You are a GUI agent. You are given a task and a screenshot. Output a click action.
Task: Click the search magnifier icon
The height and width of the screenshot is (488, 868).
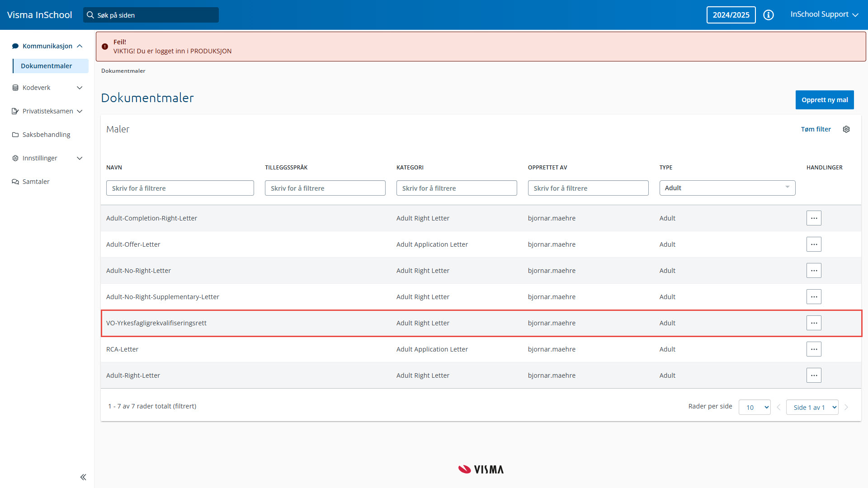click(x=90, y=15)
